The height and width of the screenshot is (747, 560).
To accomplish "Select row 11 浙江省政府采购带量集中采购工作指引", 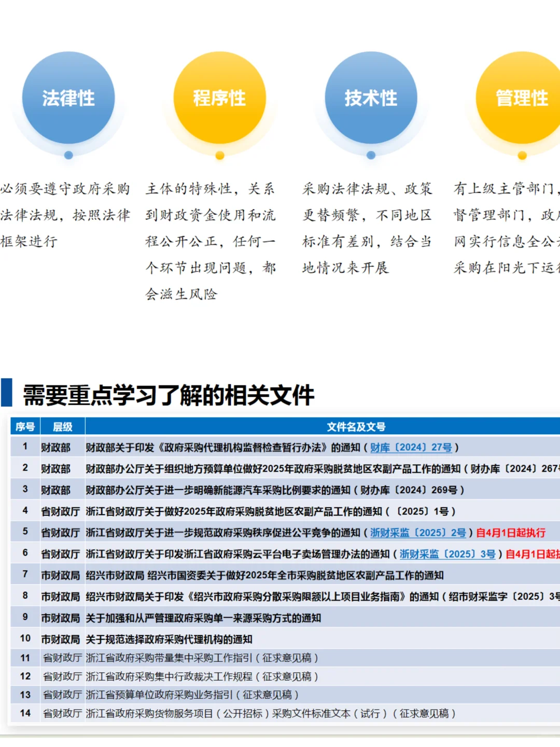I will (x=285, y=658).
